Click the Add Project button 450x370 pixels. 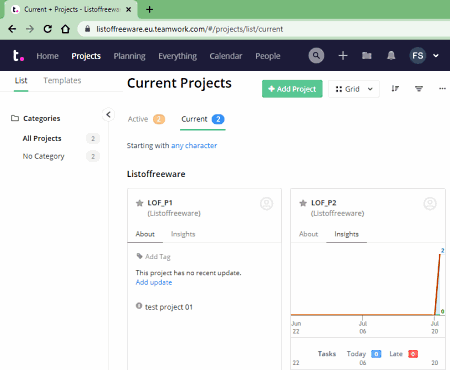coord(292,89)
